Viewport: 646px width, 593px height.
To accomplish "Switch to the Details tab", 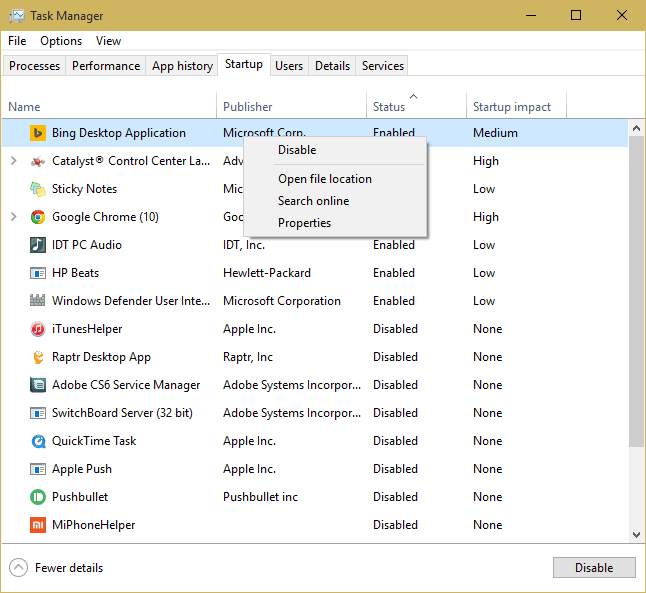I will click(x=332, y=66).
